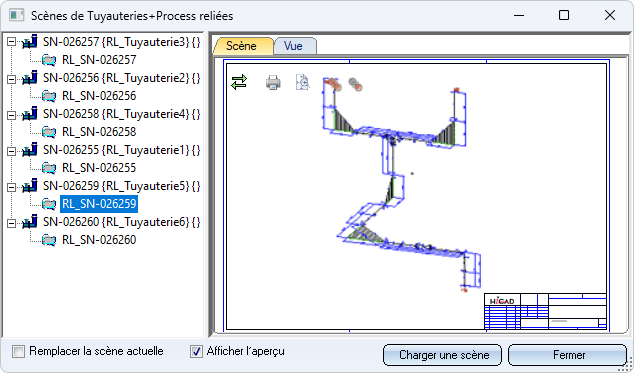Collapse the SN-026257 tree node
This screenshot has height=373, width=634.
tap(12, 42)
